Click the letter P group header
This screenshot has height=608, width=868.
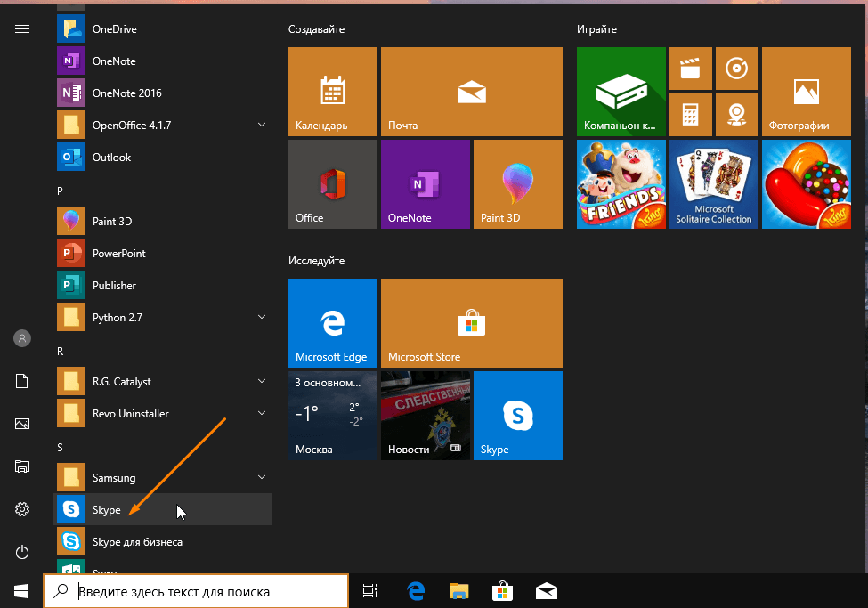[x=60, y=191]
